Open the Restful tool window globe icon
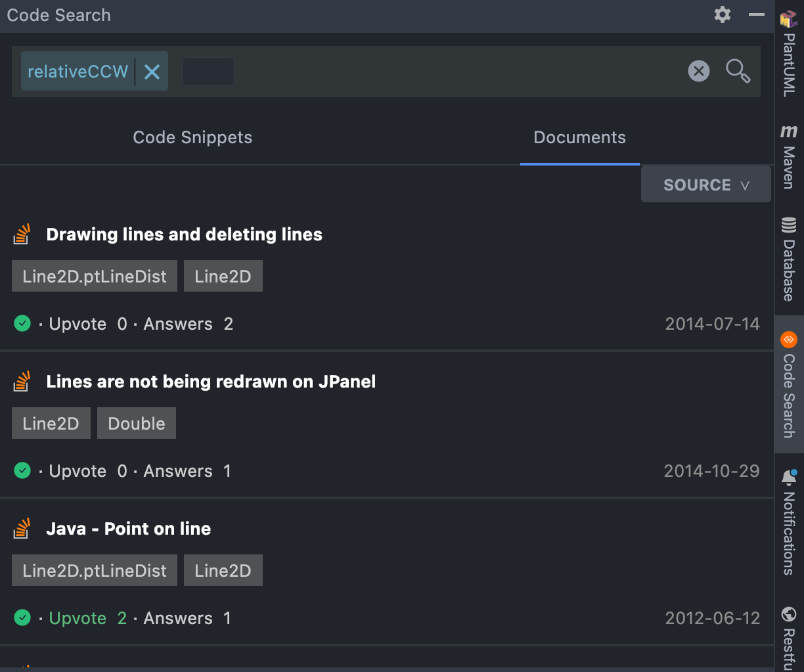 tap(789, 614)
